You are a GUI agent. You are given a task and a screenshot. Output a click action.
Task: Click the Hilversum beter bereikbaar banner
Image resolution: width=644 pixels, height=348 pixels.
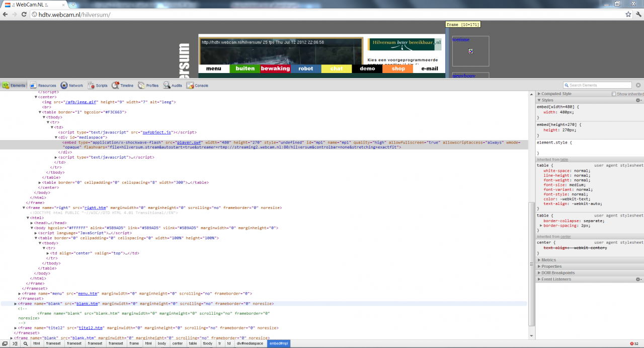(405, 44)
